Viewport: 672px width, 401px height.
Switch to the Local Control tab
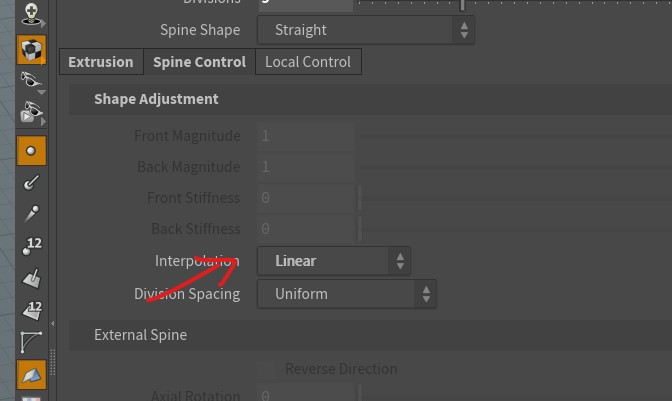(x=308, y=62)
